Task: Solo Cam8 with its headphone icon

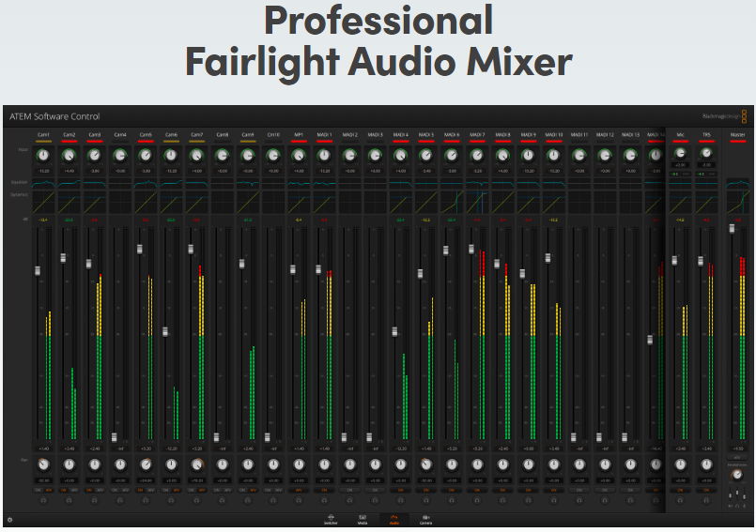Action: tap(223, 501)
